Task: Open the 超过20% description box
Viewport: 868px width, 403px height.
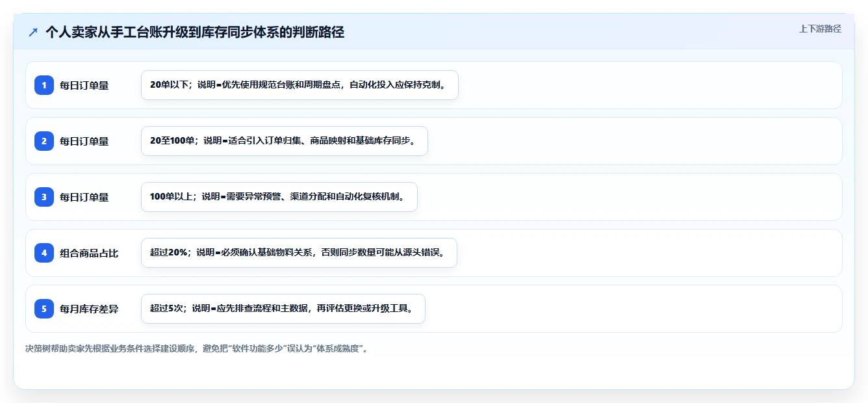Action: (299, 253)
